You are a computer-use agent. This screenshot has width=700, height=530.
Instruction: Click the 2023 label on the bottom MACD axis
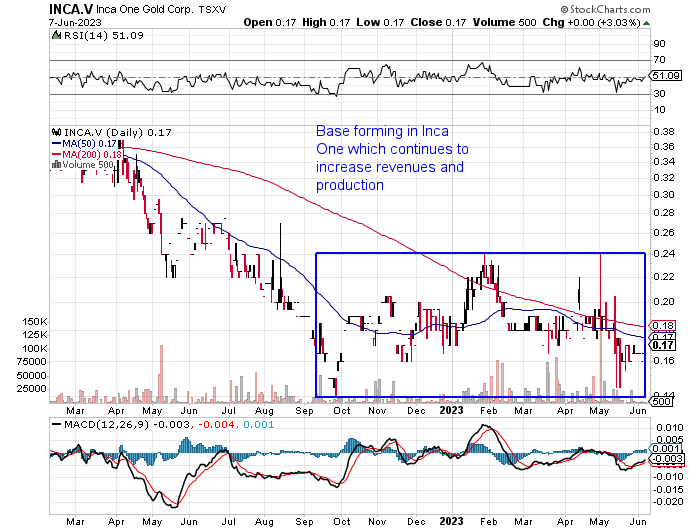pyautogui.click(x=452, y=521)
